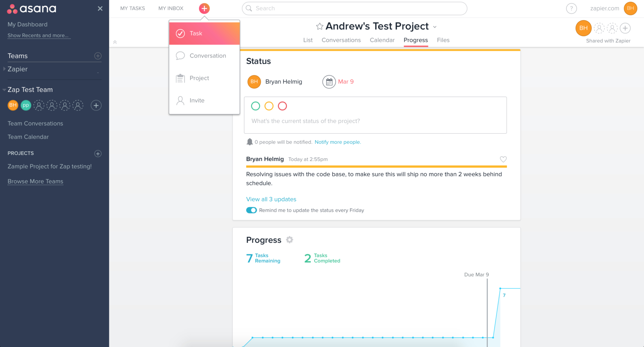
Task: Open the due date calendar icon
Action: pos(329,82)
